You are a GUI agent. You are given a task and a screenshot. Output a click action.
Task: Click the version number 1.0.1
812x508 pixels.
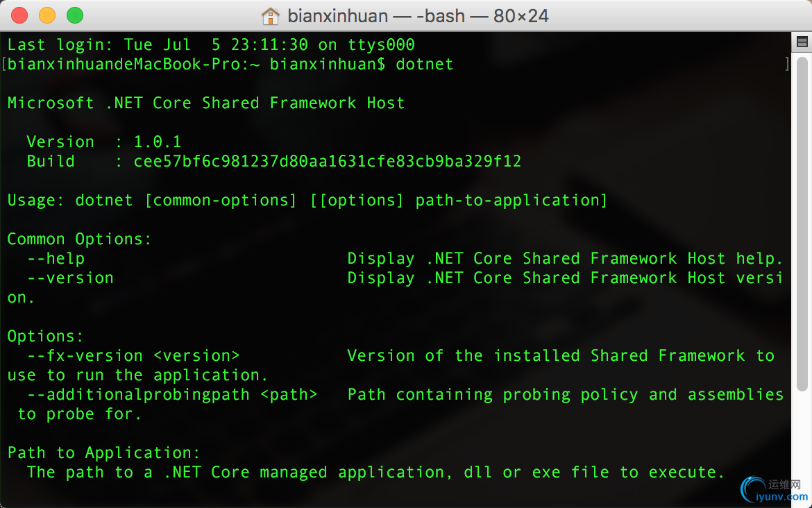[x=158, y=142]
